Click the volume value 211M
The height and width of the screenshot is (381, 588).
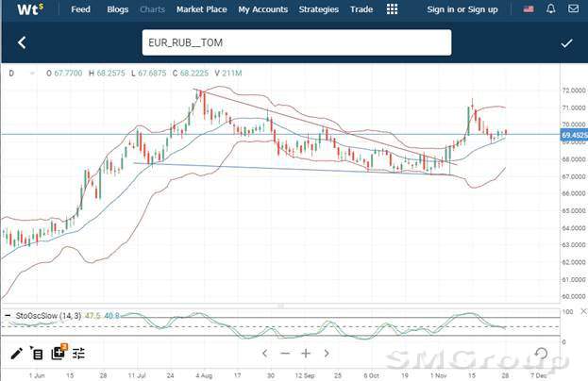pos(232,73)
